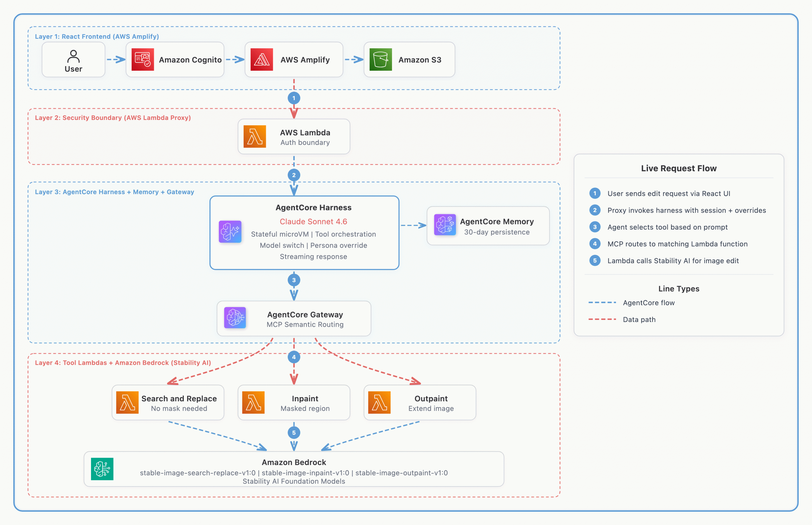Click 'Stateful microVM | Tool orchestration' line
Screen dimensions: 812x525
(x=313, y=234)
